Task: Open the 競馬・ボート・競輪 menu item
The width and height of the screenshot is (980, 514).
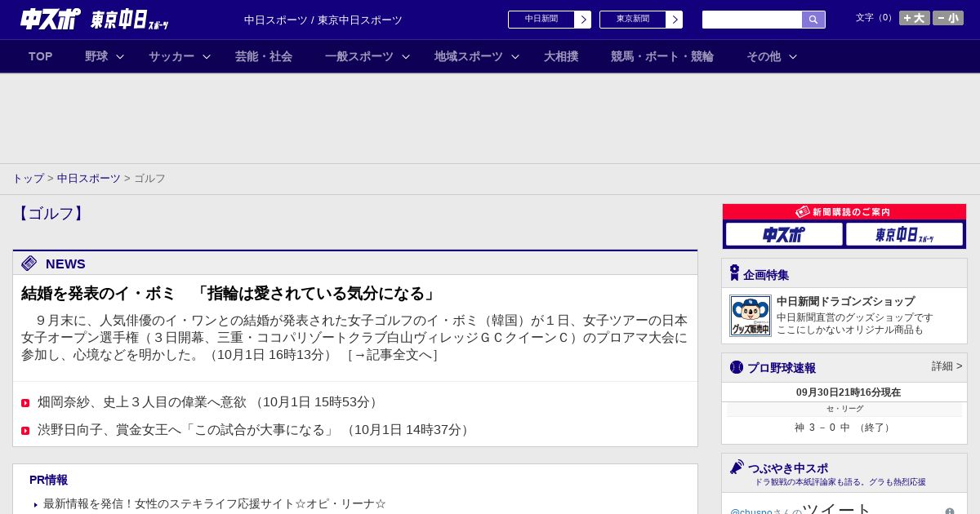Action: [x=662, y=56]
